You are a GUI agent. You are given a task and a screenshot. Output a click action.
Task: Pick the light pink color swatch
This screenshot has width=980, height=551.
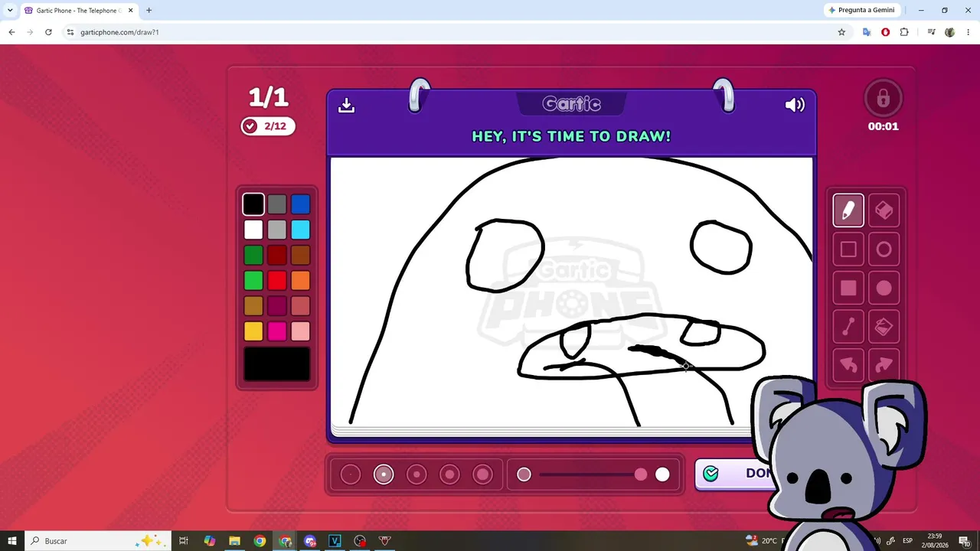click(x=300, y=331)
